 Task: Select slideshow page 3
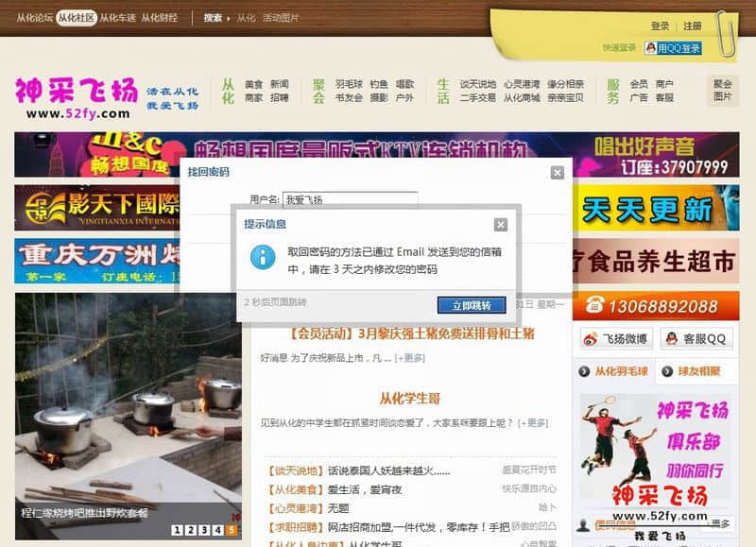[x=204, y=530]
